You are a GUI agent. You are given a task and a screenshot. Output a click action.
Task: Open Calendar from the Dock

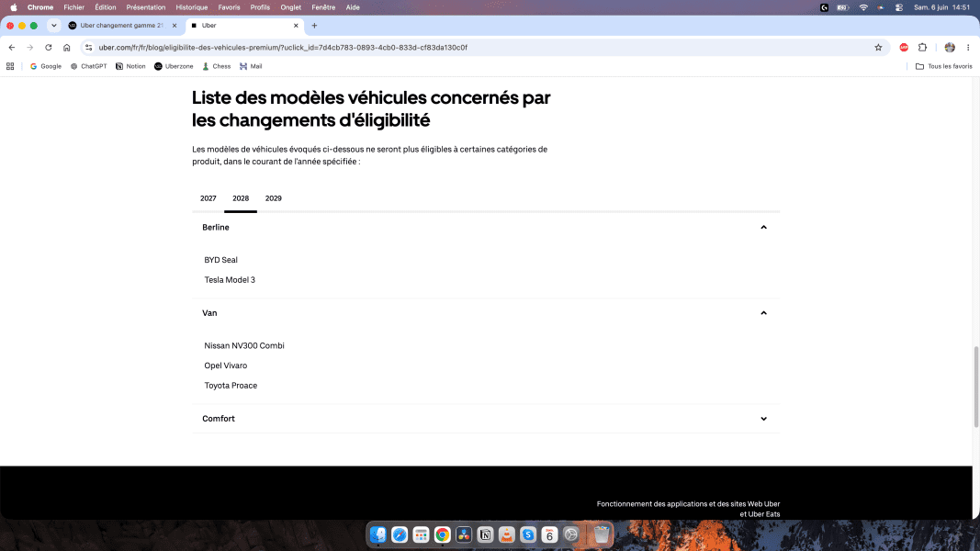549,534
